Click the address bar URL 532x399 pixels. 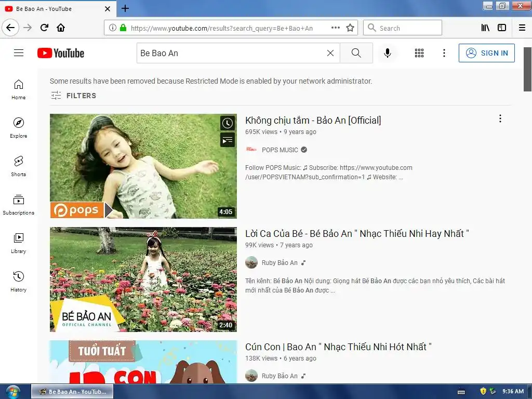(221, 28)
